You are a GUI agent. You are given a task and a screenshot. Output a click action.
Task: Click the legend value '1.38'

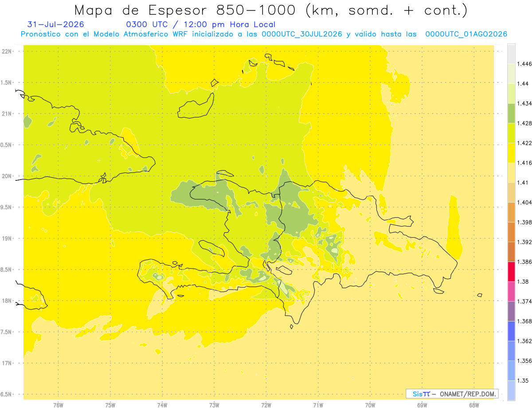click(523, 282)
